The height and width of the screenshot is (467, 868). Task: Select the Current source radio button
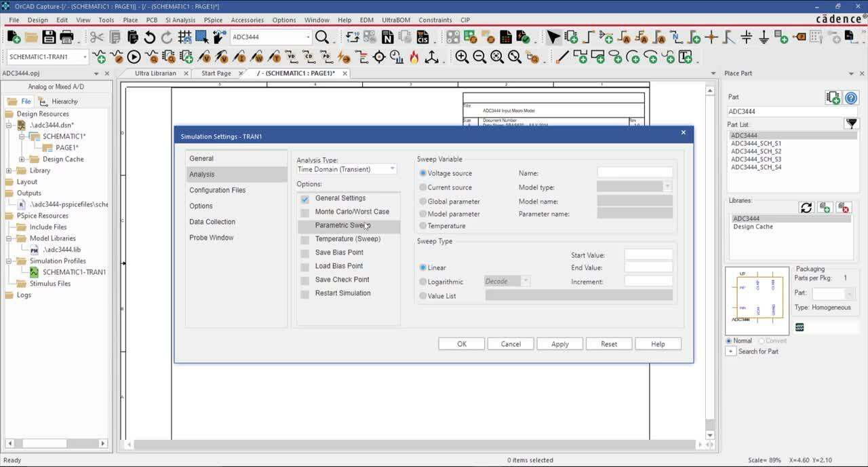click(423, 187)
